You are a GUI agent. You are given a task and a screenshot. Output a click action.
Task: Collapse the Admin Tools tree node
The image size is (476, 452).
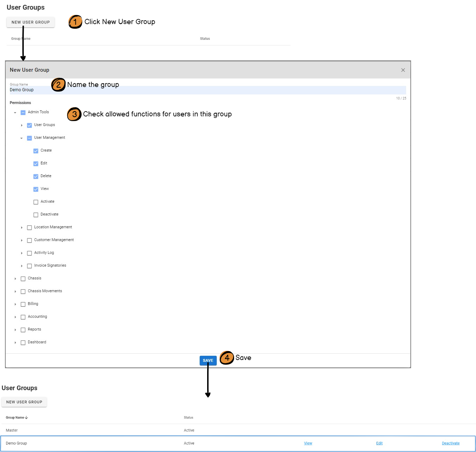pyautogui.click(x=15, y=113)
